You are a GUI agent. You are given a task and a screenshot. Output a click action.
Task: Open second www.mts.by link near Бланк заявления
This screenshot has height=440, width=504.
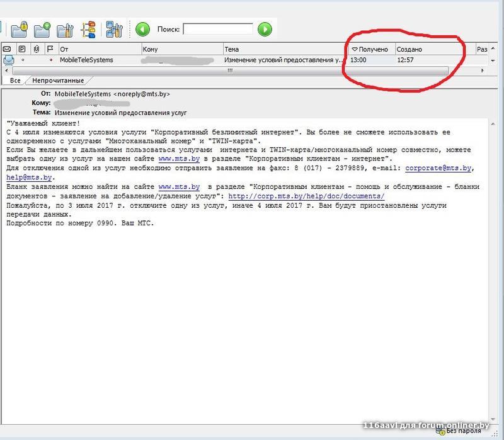(x=179, y=186)
